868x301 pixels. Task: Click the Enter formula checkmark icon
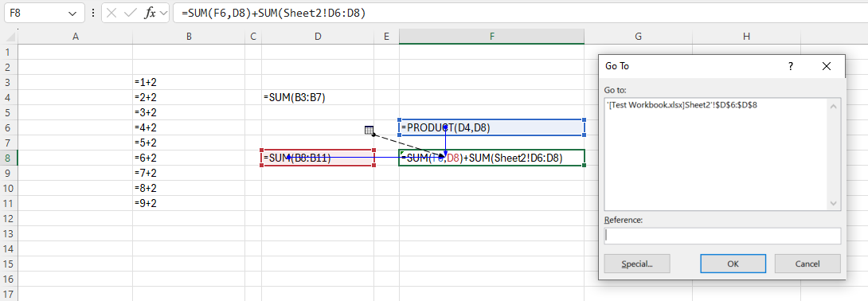(x=130, y=14)
